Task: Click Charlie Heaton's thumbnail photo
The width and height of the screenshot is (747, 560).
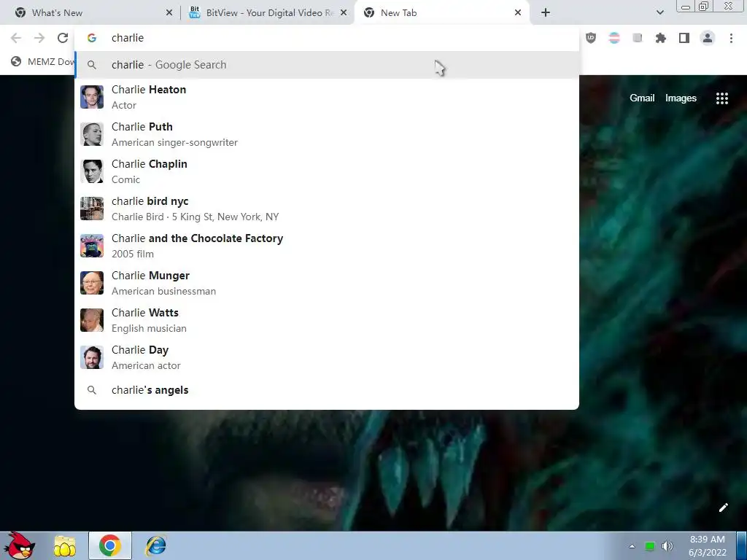Action: (92, 97)
